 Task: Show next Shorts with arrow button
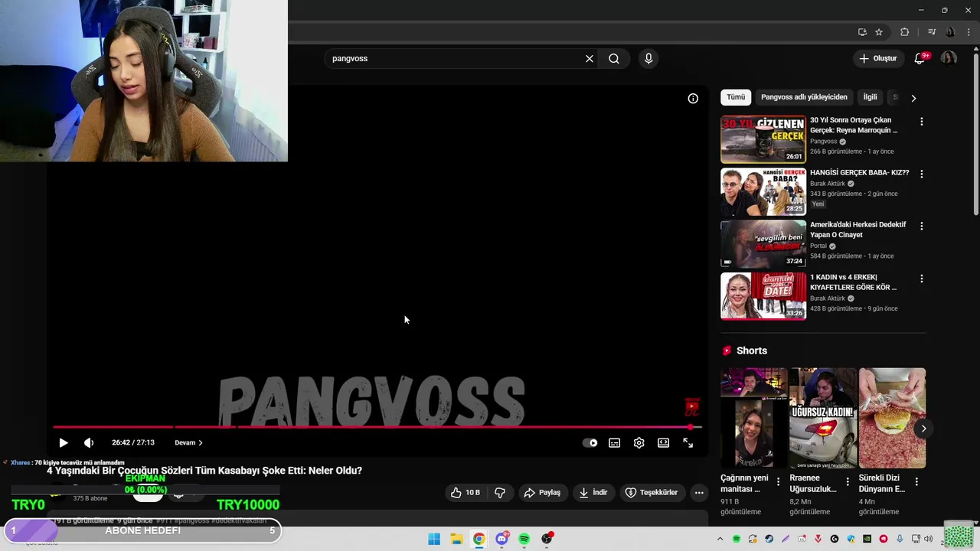[x=923, y=429]
